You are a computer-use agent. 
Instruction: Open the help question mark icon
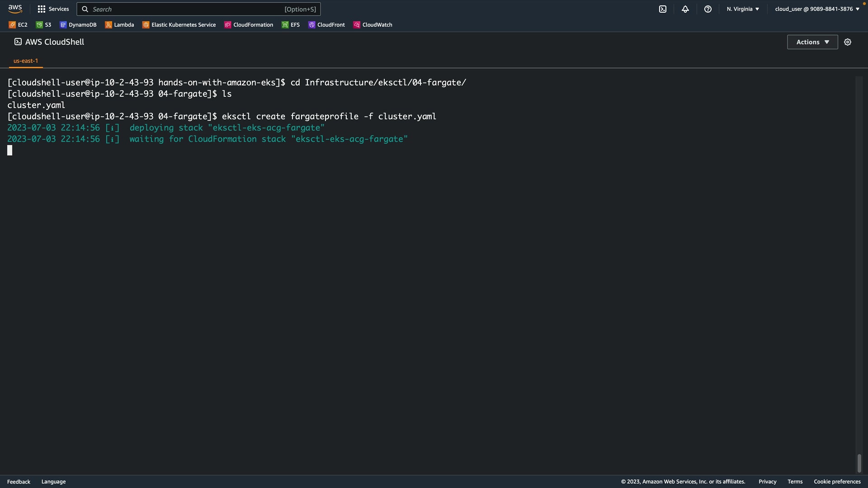(x=708, y=9)
